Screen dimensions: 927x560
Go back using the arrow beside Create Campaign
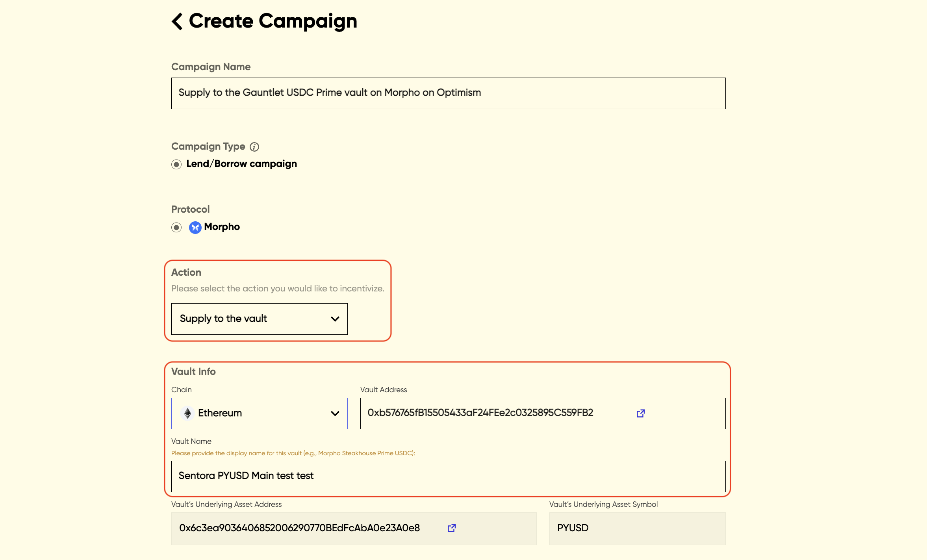(177, 21)
